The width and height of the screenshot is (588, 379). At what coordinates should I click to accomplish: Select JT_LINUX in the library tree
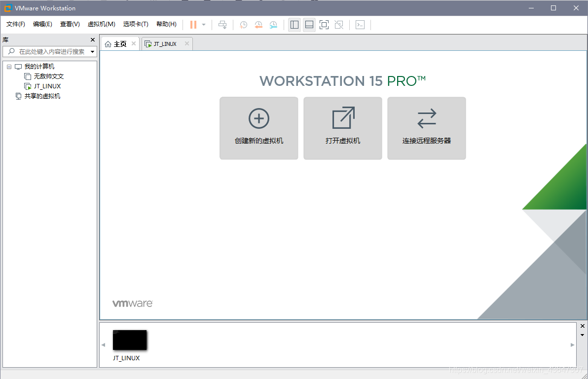pos(47,86)
